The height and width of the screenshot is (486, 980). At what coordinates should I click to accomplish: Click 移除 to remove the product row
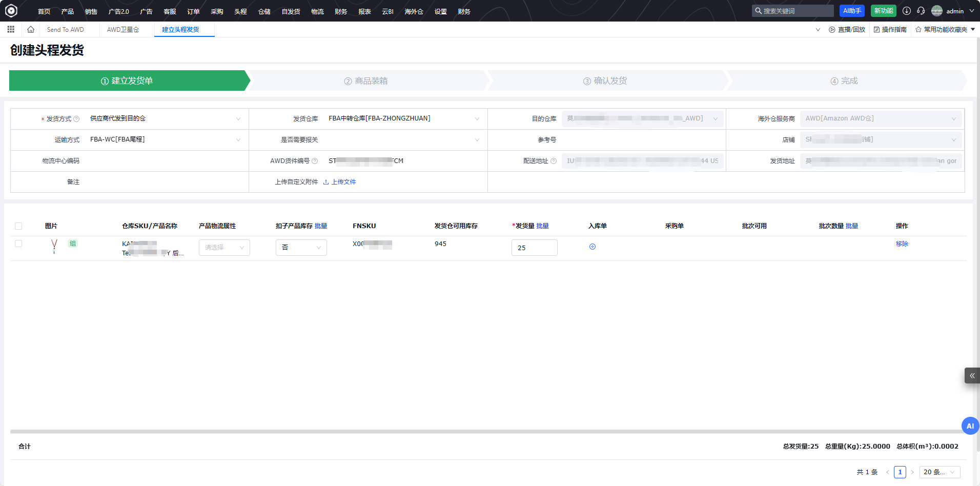coord(902,244)
